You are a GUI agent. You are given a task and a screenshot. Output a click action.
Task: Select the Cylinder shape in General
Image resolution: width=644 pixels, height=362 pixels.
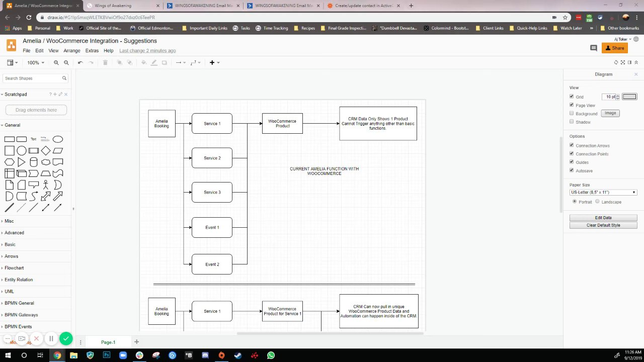coord(34,162)
